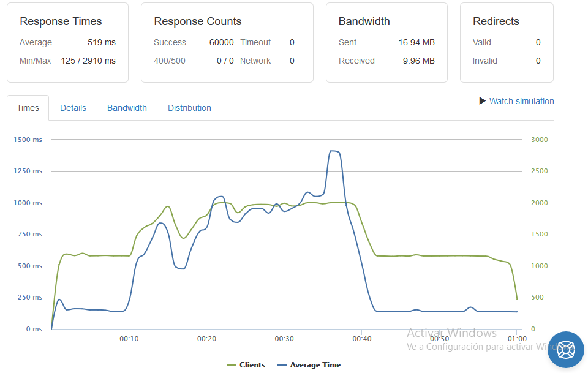Switch to the Details tab
The image size is (588, 373).
[73, 108]
